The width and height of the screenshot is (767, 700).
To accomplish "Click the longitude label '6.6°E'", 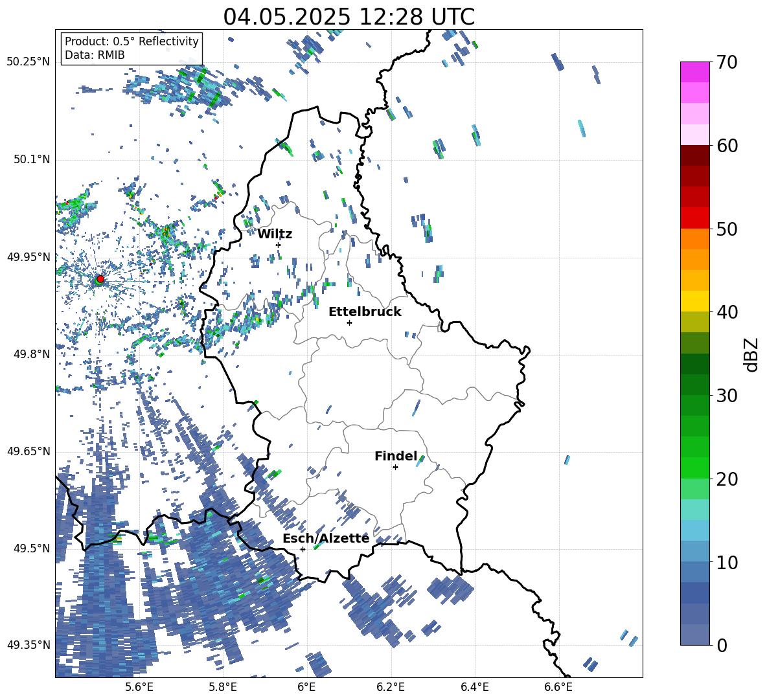I will 558,687.
